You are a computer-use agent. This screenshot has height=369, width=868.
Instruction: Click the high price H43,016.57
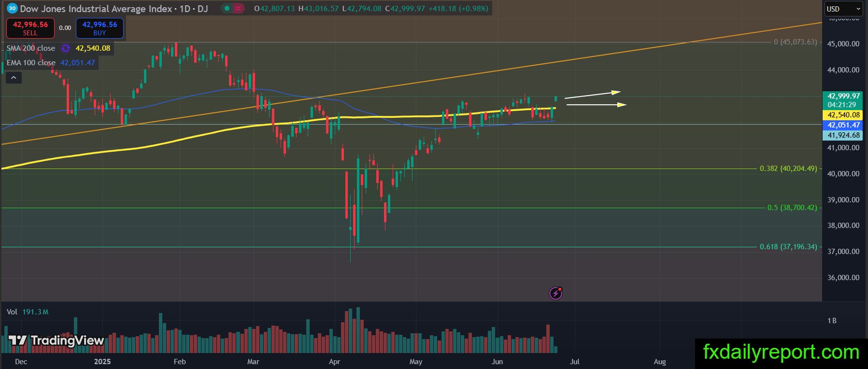coord(318,8)
